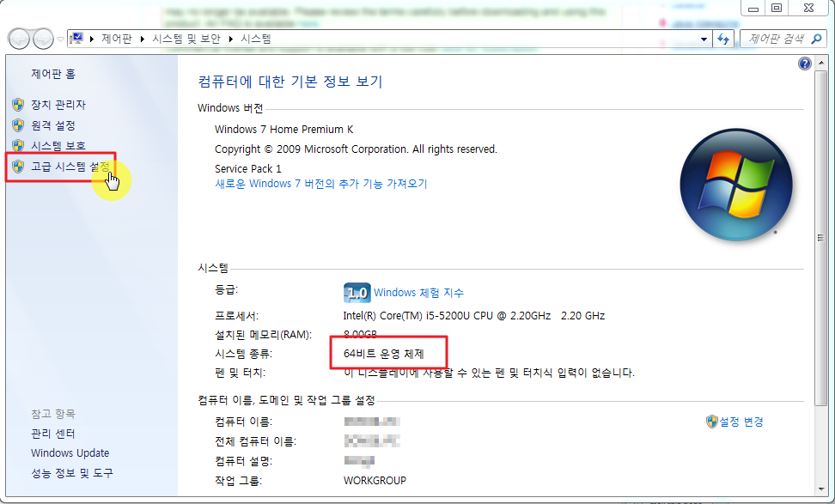Click the 컴퓨터에 대한 기본 정보 보기 heading
The height and width of the screenshot is (504, 835).
(x=290, y=82)
